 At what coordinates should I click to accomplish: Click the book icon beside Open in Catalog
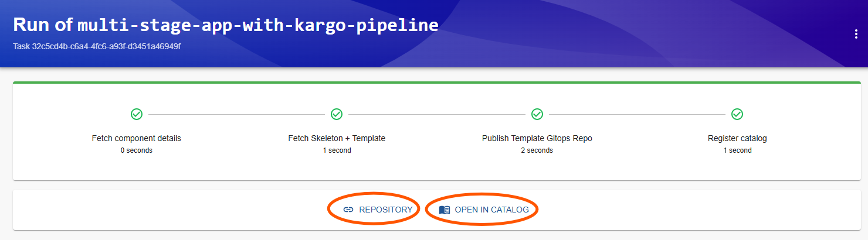point(445,210)
